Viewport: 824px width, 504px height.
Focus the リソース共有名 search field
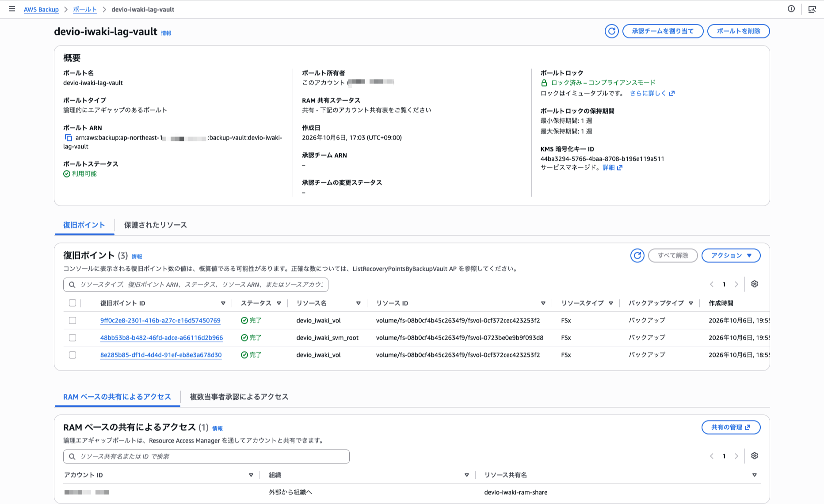tap(206, 456)
